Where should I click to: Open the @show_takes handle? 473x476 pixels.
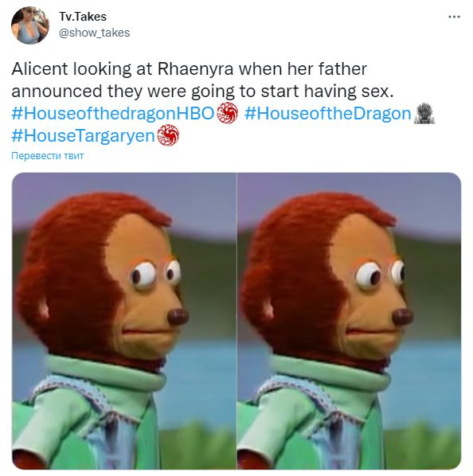[94, 33]
